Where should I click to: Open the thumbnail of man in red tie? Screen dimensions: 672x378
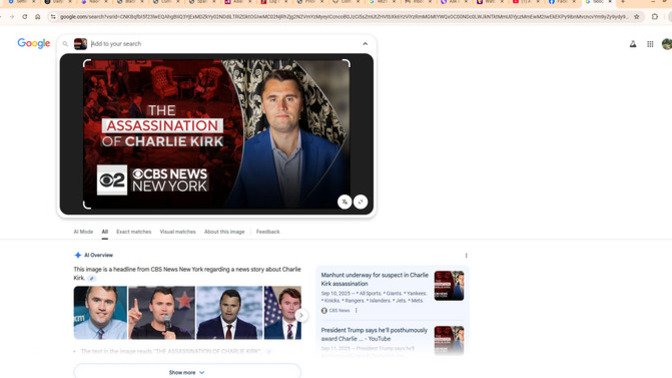[x=229, y=313]
